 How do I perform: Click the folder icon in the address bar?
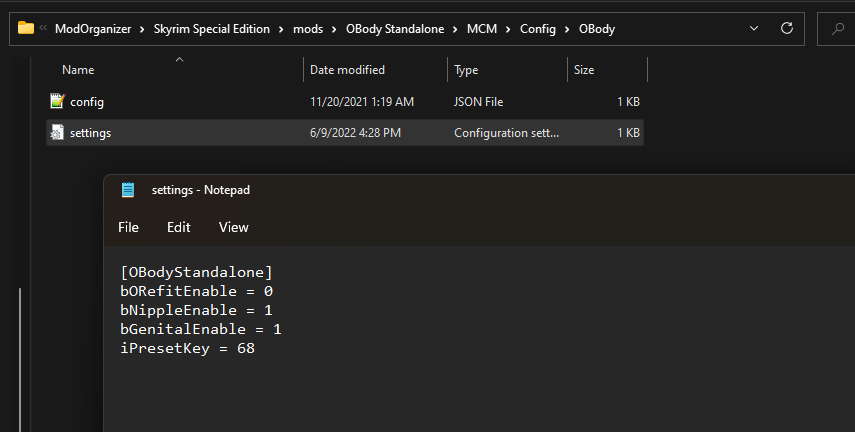(26, 28)
